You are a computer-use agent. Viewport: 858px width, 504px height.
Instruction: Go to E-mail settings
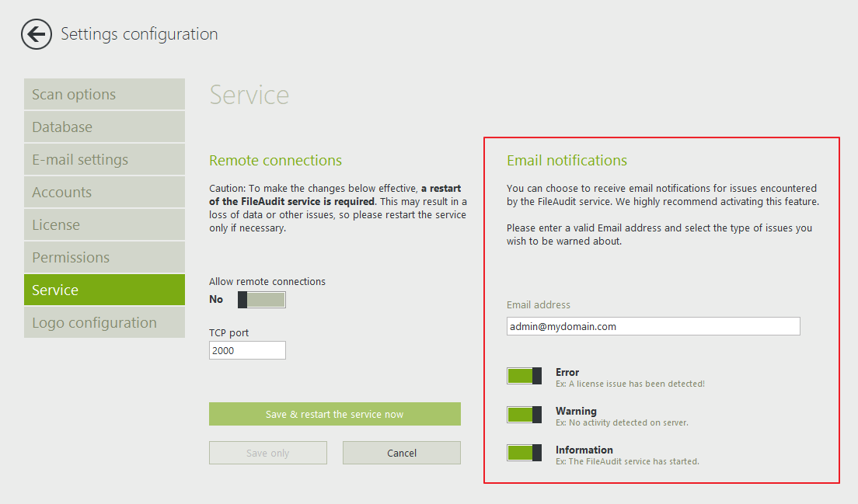[104, 160]
